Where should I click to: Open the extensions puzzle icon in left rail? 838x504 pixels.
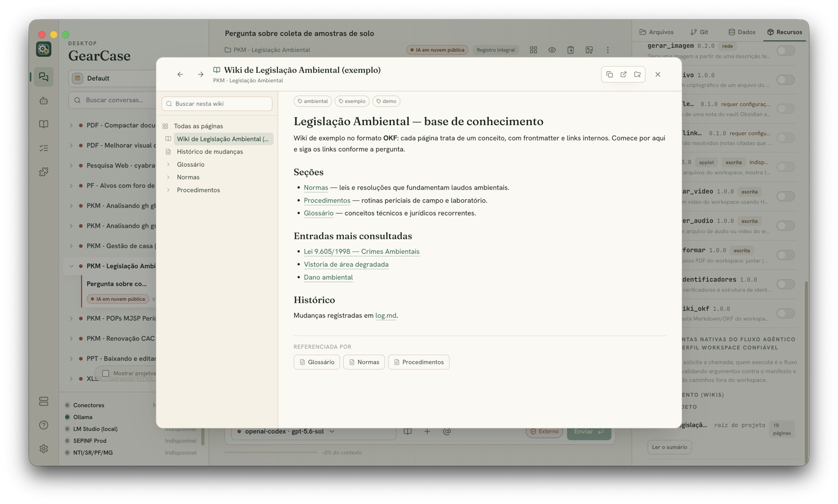(x=44, y=172)
